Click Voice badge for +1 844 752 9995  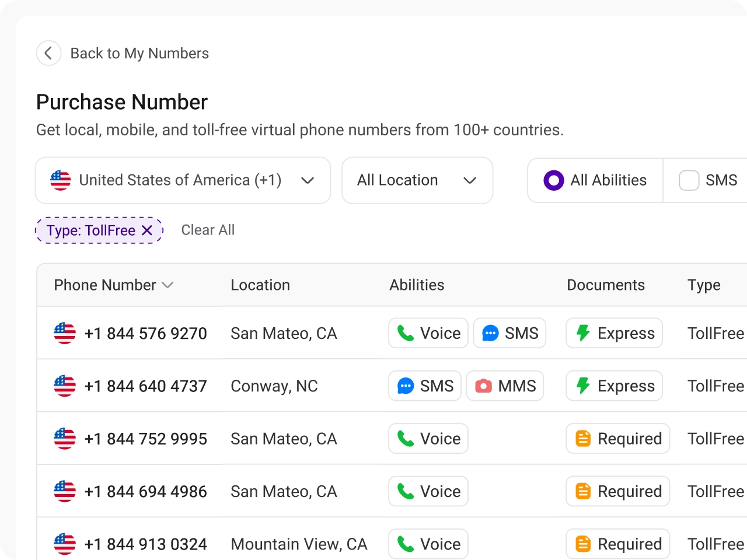(x=428, y=439)
